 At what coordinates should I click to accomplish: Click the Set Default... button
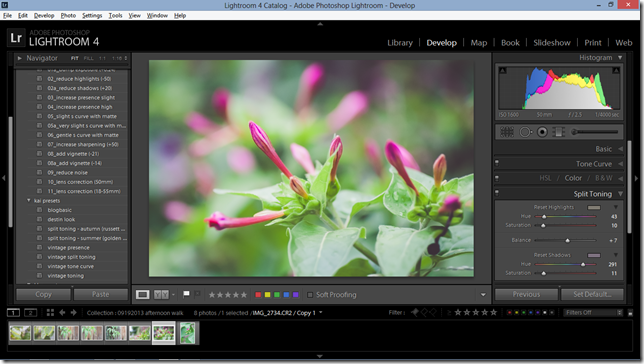[592, 294]
